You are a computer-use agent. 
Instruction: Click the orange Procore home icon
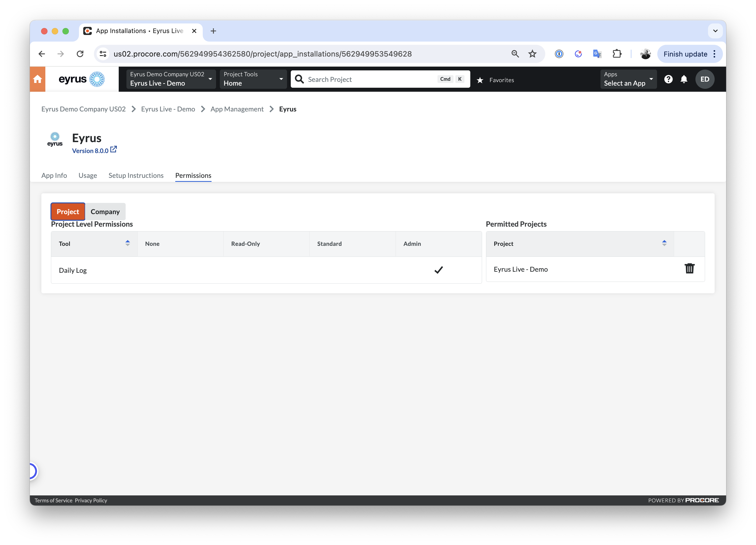click(37, 79)
